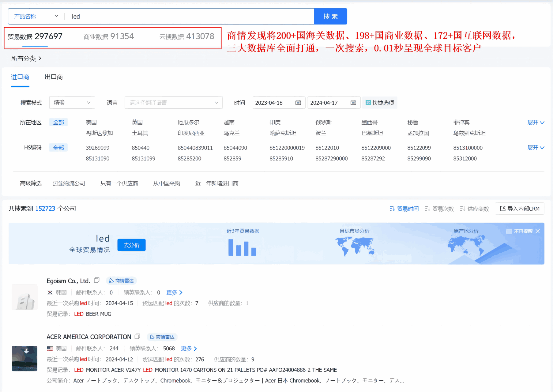
Task: Open 快捷选项 shortcut options
Action: coord(380,103)
